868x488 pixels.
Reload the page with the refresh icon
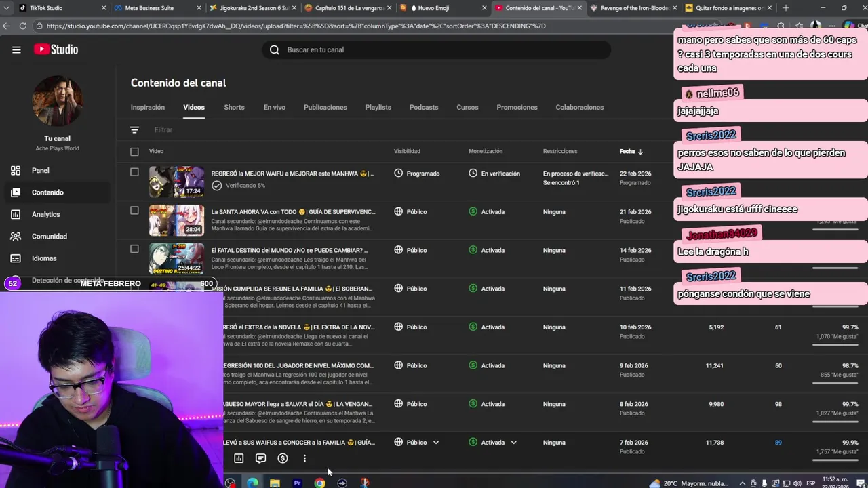pos(22,26)
